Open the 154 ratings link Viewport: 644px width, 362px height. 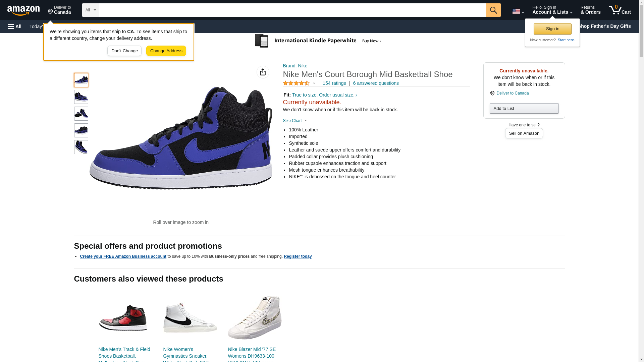click(x=334, y=83)
